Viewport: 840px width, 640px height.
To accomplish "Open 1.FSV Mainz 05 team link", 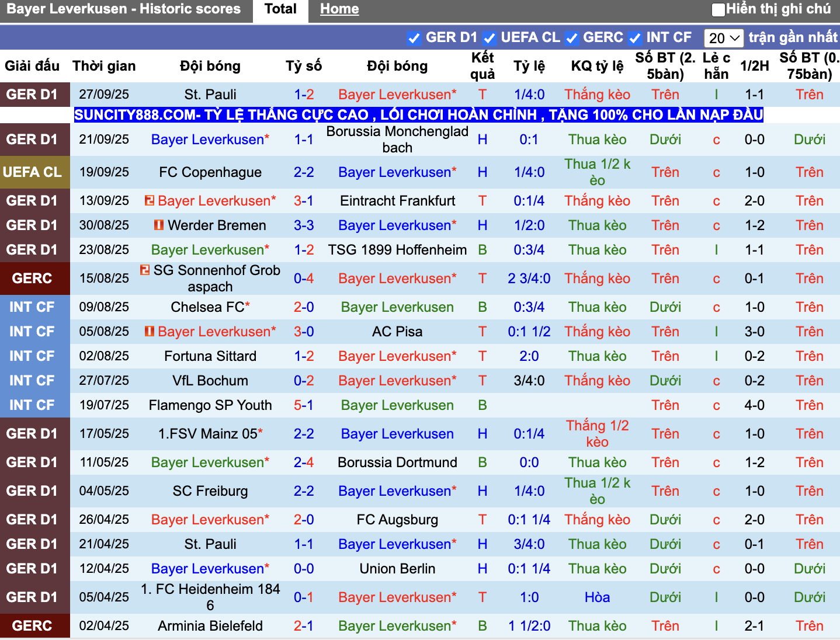I will tap(208, 434).
